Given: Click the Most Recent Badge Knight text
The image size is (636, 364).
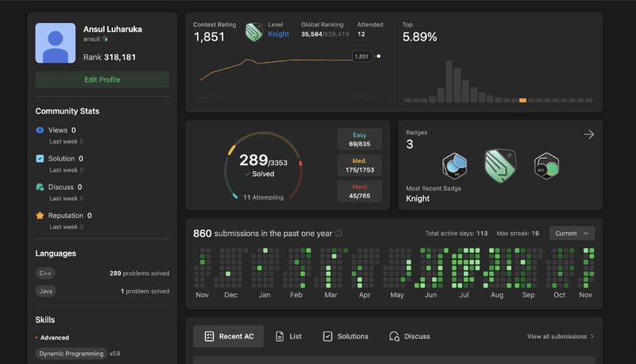Looking at the screenshot, I should pyautogui.click(x=433, y=194).
